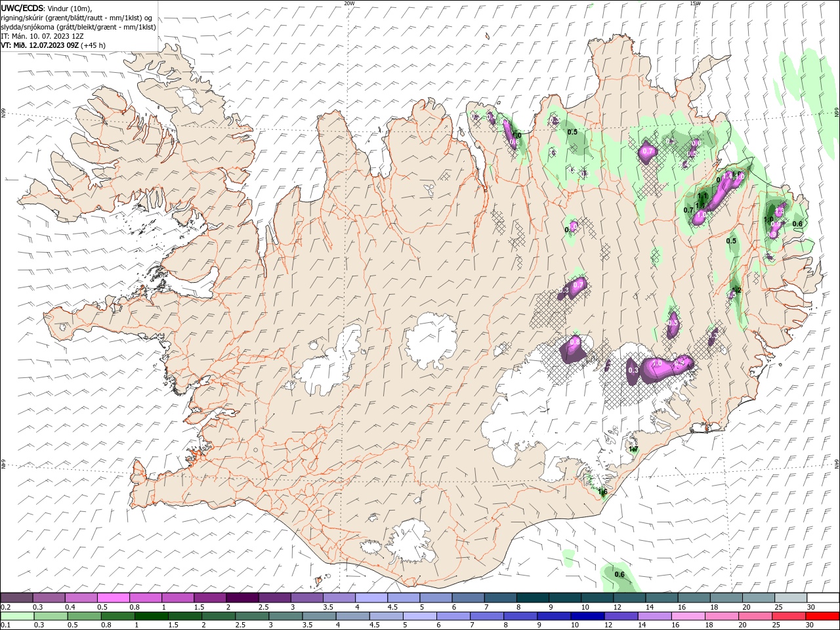Click the 2.5 swatch in the rain legend

coord(253,616)
